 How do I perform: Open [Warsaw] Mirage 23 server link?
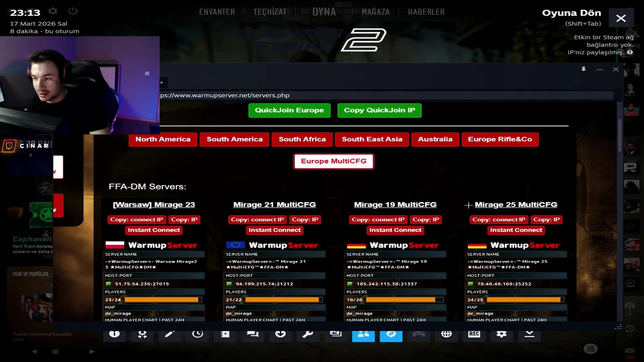pyautogui.click(x=154, y=205)
